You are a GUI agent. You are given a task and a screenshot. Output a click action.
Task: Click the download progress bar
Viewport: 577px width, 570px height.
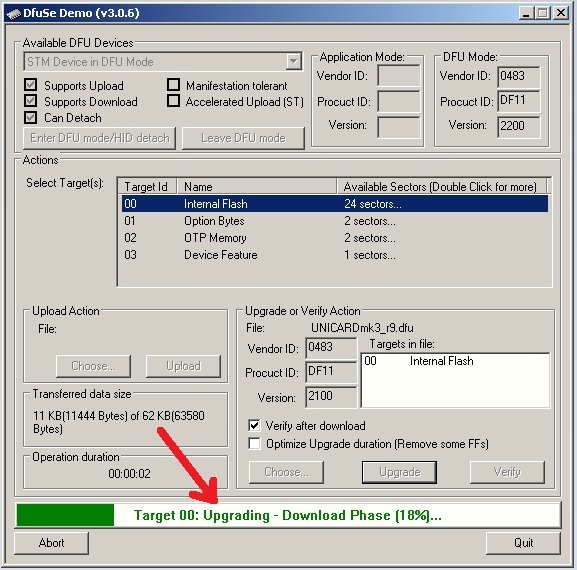(x=288, y=515)
